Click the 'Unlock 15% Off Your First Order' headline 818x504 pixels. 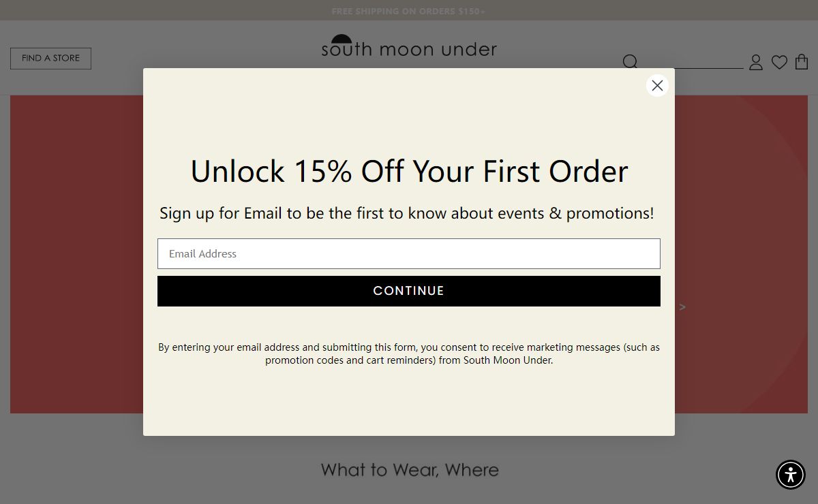409,171
